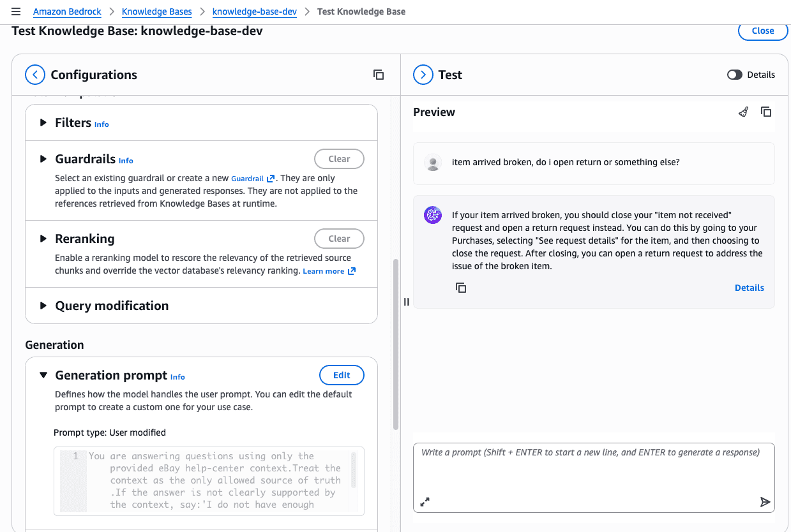The image size is (791, 532).
Task: Expand the prompt input box to full size
Action: [x=425, y=502]
